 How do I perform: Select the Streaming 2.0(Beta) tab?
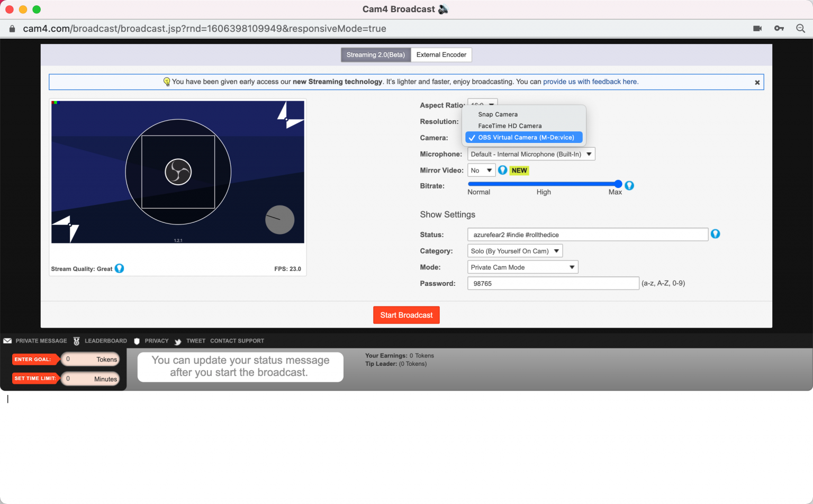375,55
